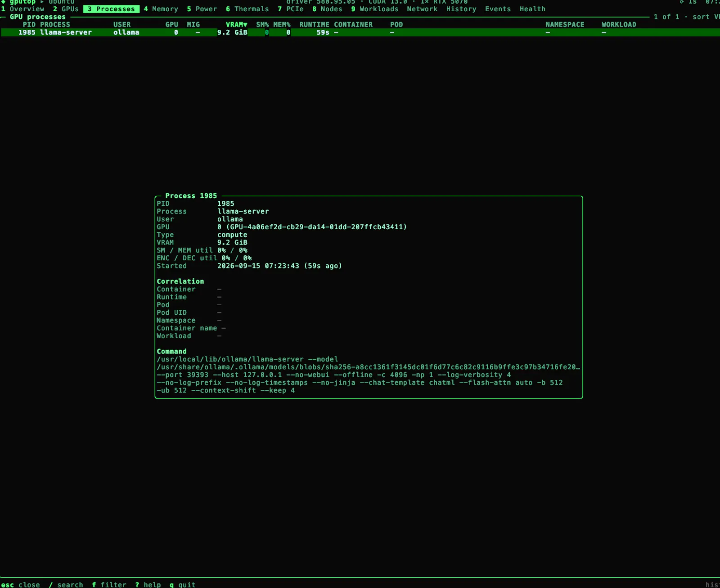Go to the Memory tab
The width and height of the screenshot is (720, 588).
(161, 9)
